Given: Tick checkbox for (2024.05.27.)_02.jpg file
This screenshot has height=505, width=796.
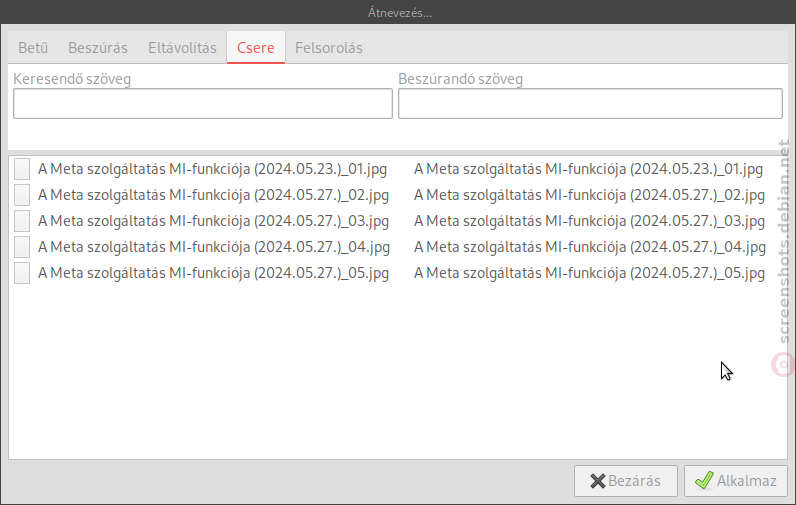Looking at the screenshot, I should [22, 195].
